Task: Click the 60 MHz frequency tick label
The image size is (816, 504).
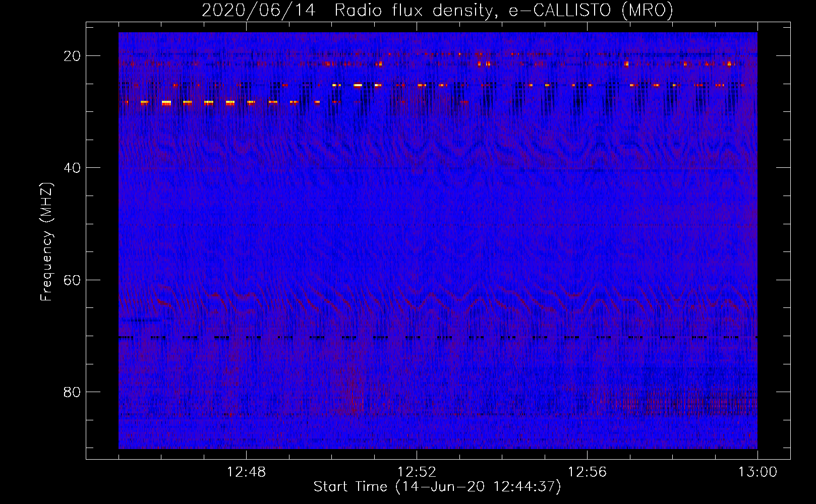Action: [x=72, y=280]
